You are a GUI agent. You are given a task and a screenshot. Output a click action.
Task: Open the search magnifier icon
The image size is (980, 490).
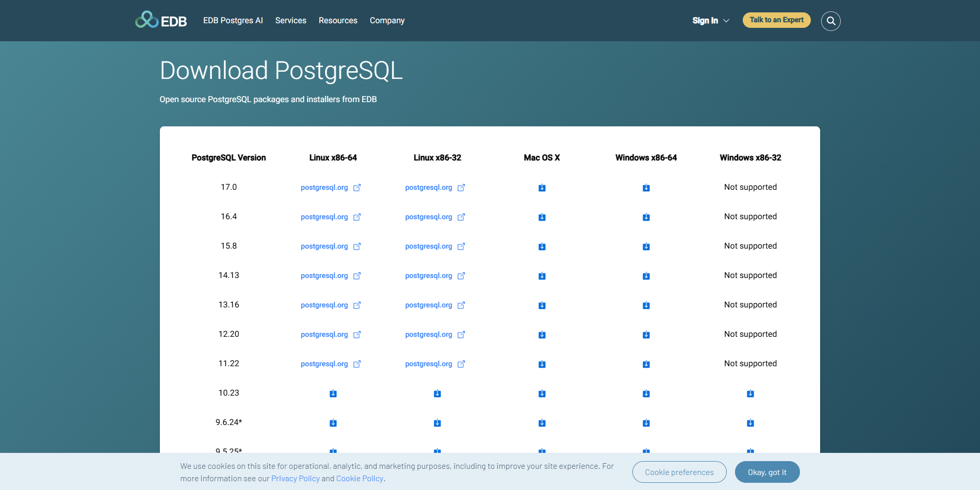[831, 21]
